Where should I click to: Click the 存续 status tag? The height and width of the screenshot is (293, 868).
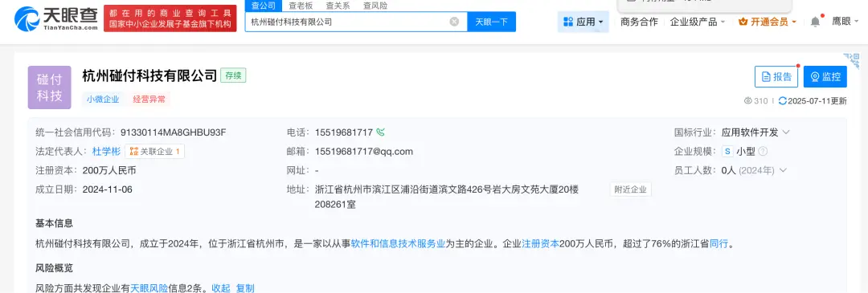[x=233, y=75]
